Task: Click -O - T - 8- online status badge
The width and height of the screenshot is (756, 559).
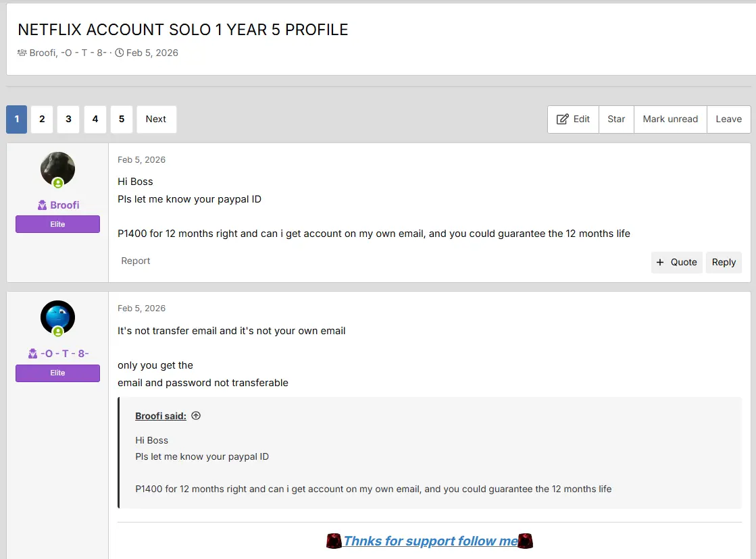Action: pos(58,331)
